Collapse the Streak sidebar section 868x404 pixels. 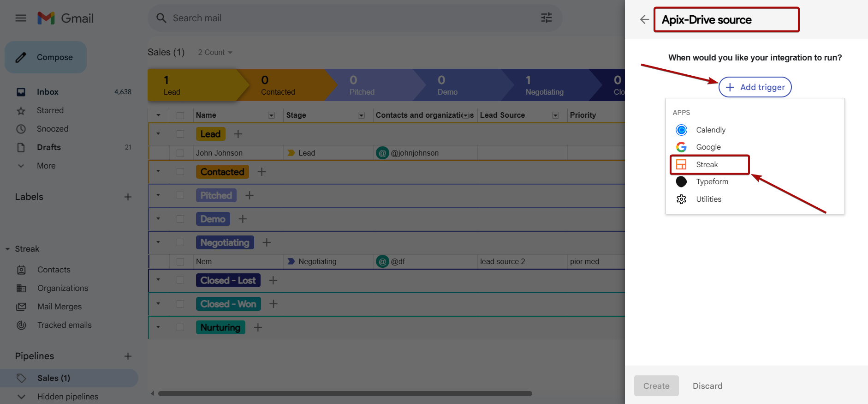pos(7,249)
